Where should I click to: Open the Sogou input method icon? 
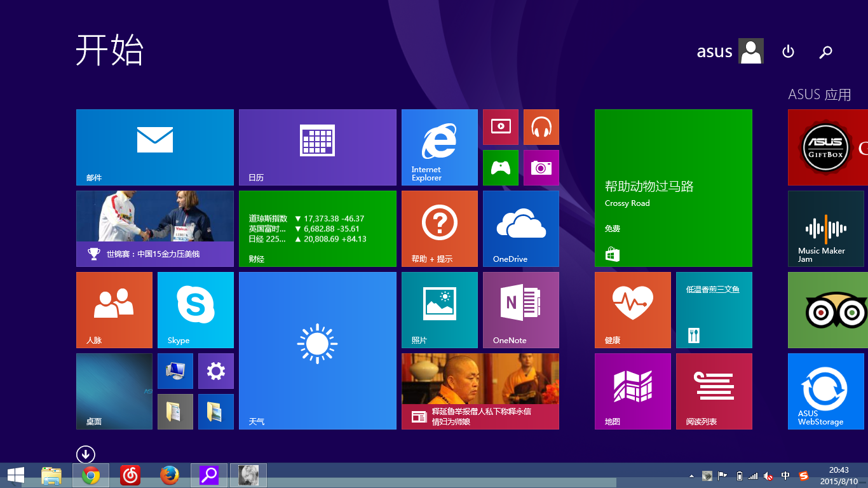click(804, 475)
